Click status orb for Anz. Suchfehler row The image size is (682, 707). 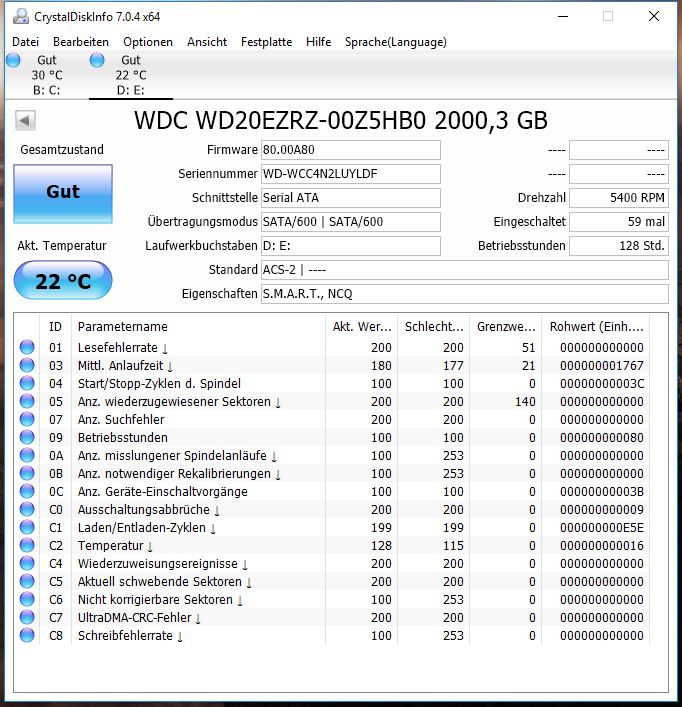tap(27, 419)
